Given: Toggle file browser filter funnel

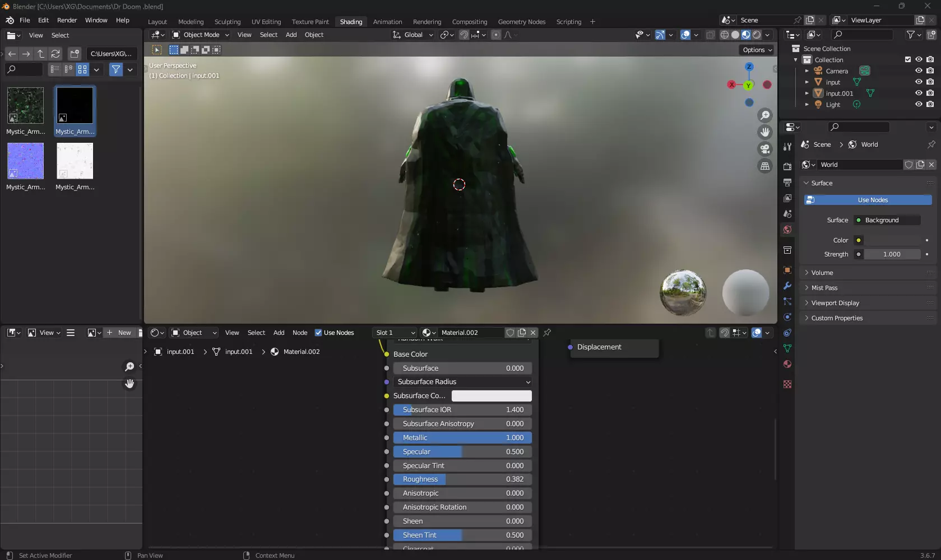Looking at the screenshot, I should (x=116, y=69).
